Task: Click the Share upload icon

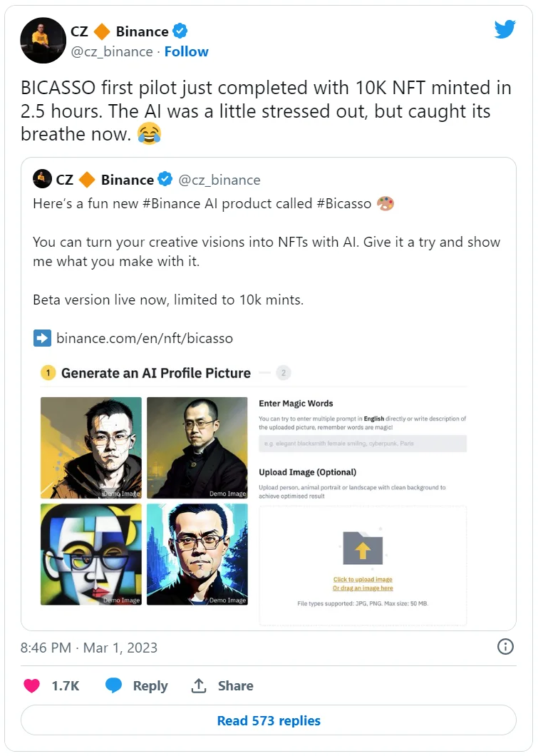Action: [199, 685]
